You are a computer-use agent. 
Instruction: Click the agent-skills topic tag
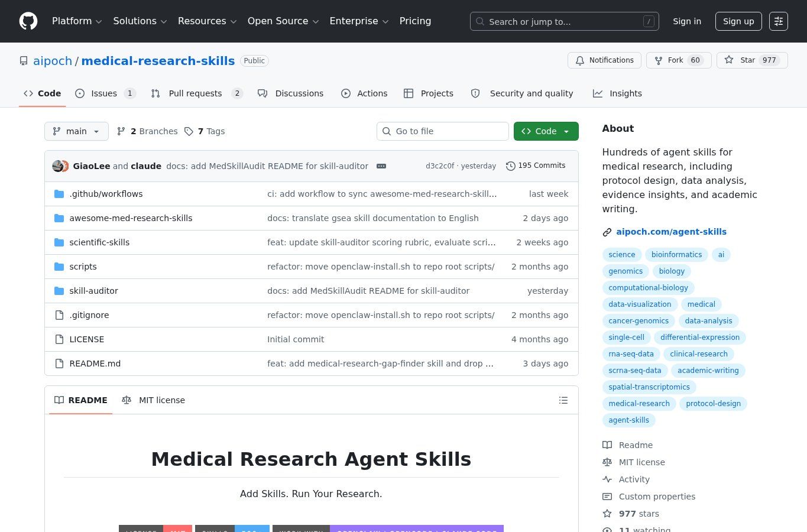tap(629, 420)
